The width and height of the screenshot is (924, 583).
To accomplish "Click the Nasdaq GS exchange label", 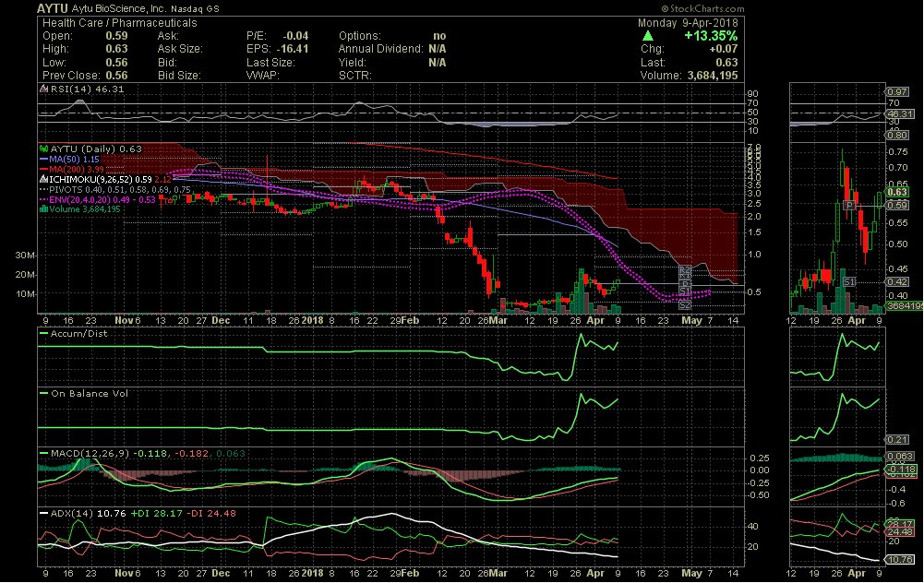I will (195, 9).
